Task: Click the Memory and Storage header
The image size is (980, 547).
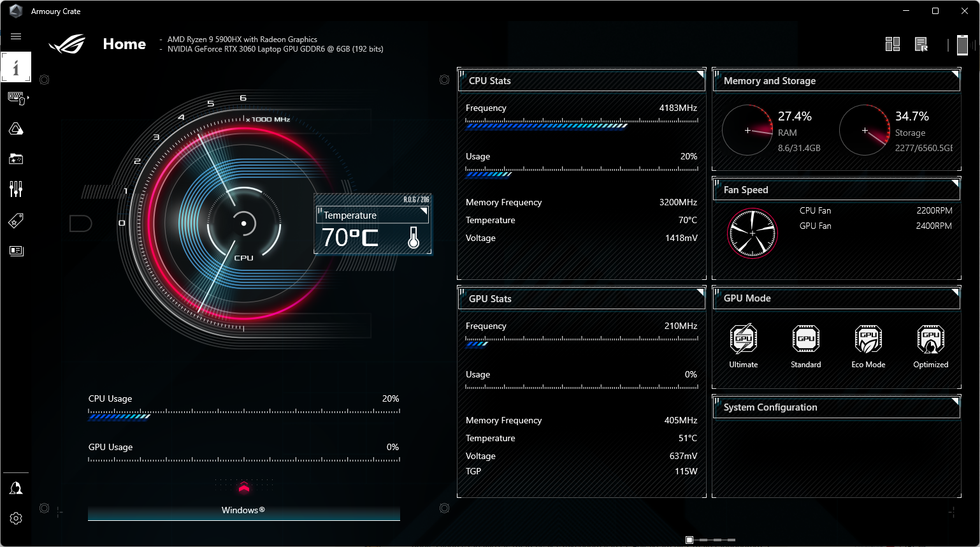Action: click(837, 81)
